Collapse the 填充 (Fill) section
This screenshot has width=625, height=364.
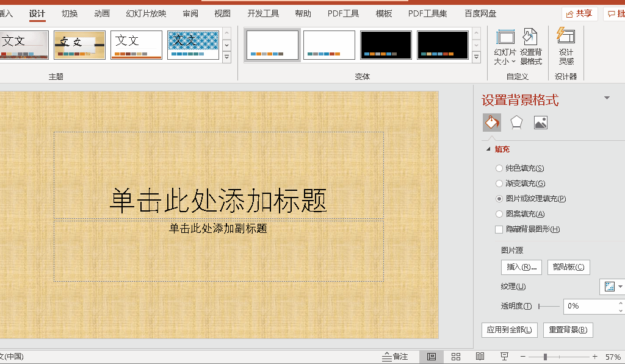tap(489, 148)
